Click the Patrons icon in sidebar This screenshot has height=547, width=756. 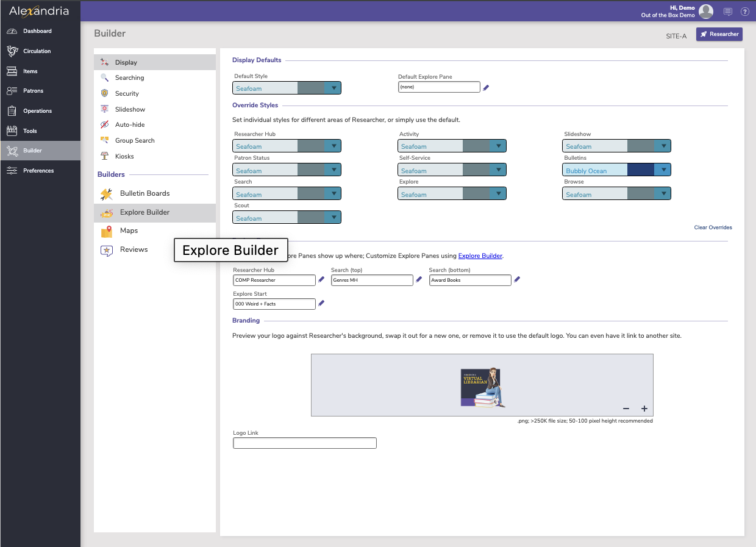(12, 91)
